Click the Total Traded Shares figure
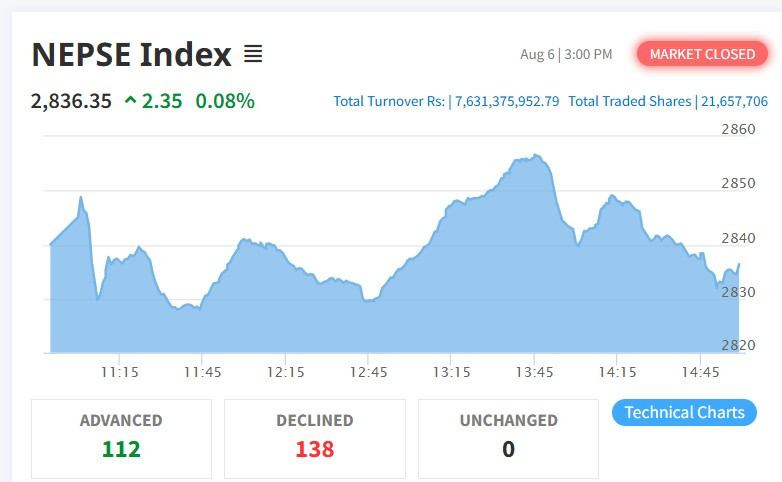This screenshot has height=482, width=782. [x=734, y=101]
